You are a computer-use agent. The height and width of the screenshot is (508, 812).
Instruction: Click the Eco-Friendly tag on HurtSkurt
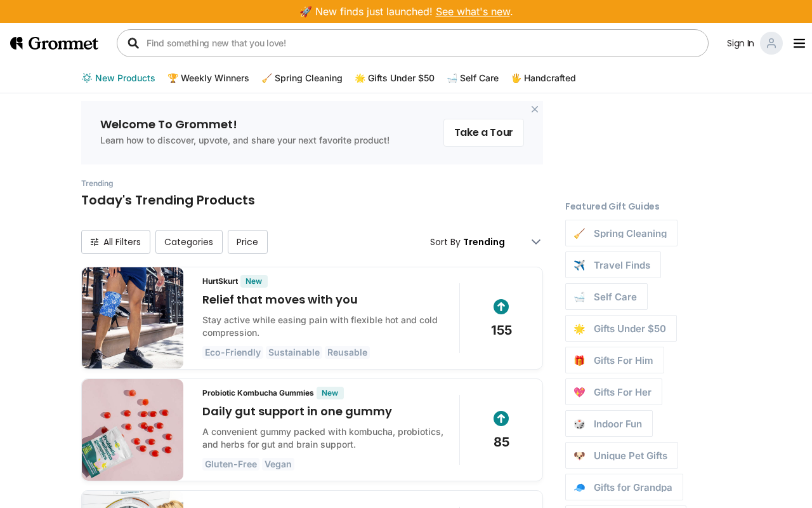(233, 352)
